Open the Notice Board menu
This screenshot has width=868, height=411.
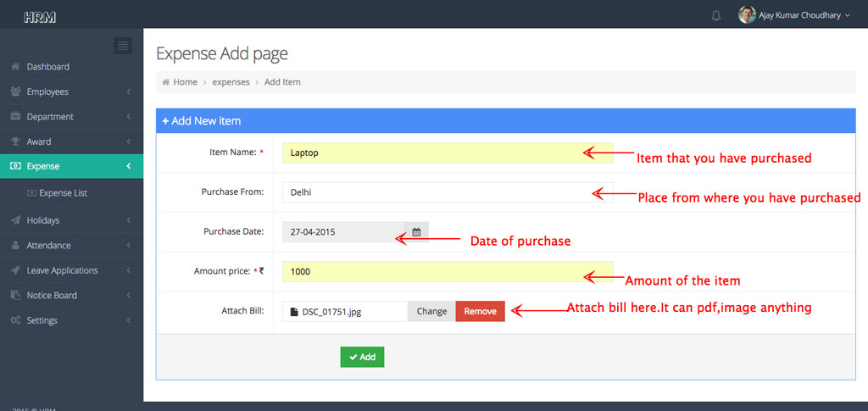(51, 296)
